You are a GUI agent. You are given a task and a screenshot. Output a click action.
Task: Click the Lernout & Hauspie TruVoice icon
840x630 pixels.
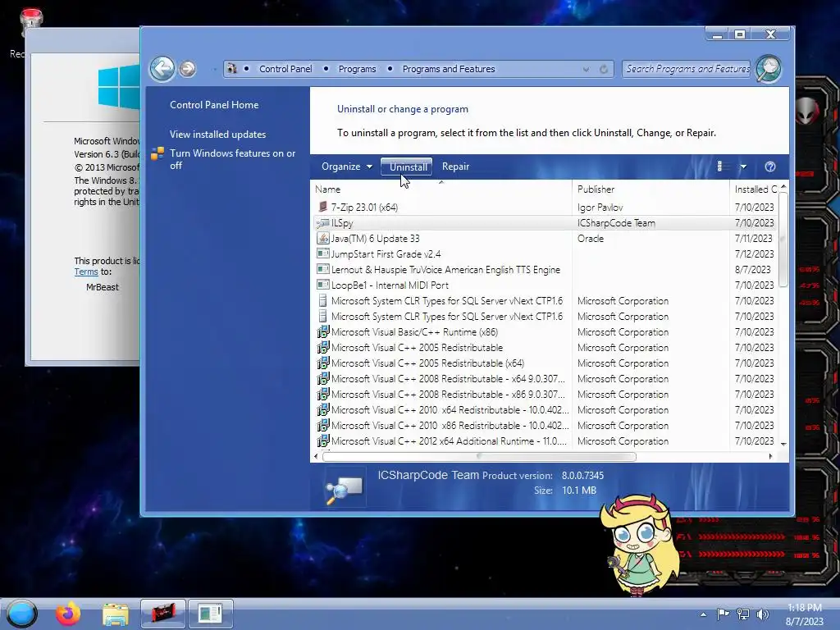pyautogui.click(x=322, y=269)
